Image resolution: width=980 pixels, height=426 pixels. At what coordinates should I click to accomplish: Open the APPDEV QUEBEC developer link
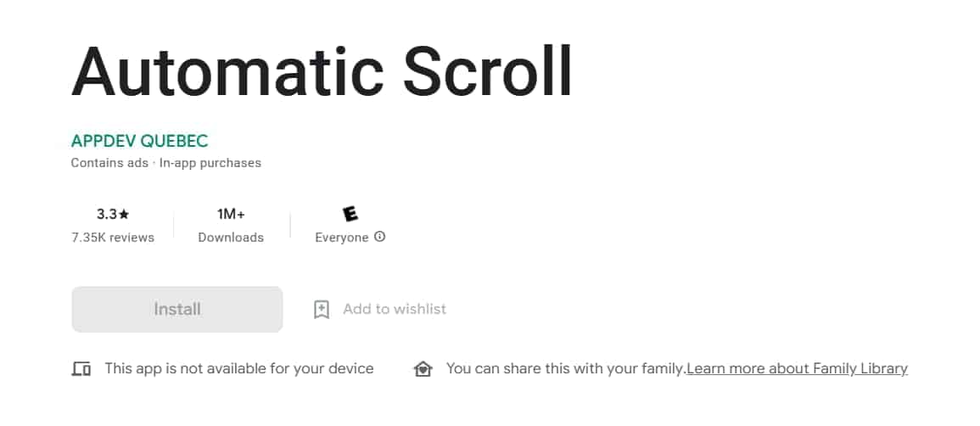139,141
